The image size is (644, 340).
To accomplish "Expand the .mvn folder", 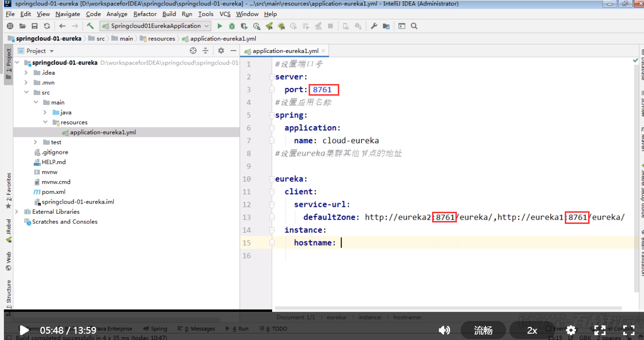I will pos(26,83).
